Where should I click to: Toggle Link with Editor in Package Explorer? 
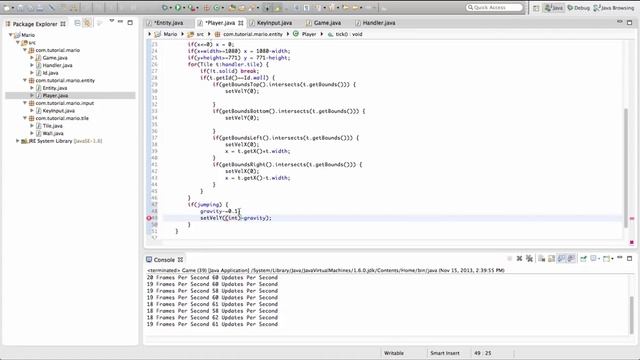[x=87, y=23]
